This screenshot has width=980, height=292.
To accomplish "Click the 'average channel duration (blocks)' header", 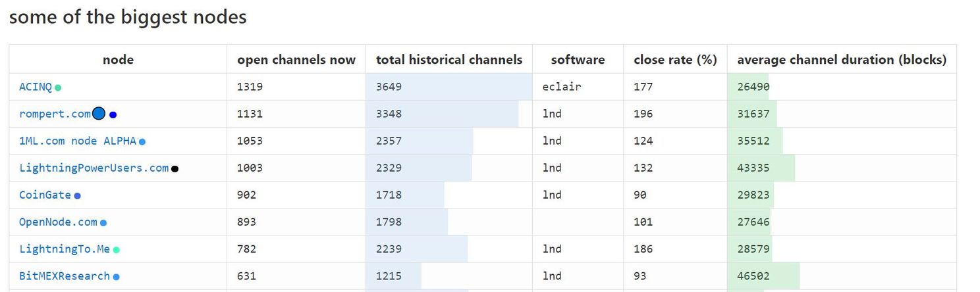I will [842, 60].
